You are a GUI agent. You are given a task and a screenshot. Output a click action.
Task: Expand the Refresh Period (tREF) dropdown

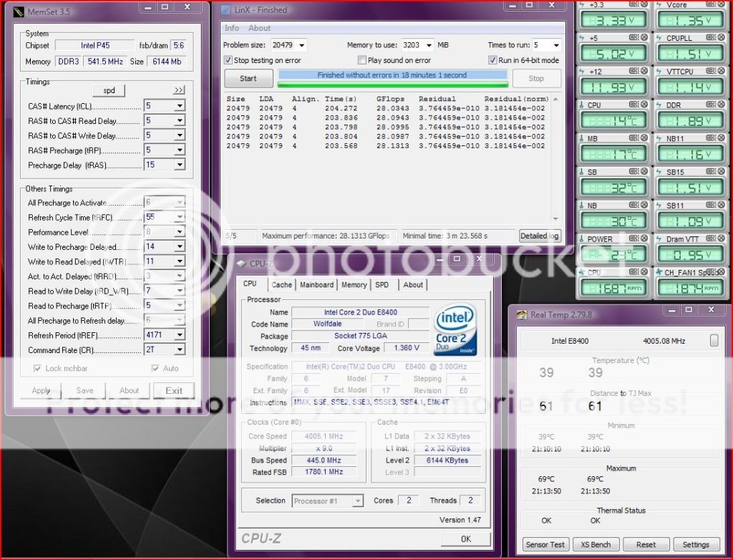[x=180, y=334]
